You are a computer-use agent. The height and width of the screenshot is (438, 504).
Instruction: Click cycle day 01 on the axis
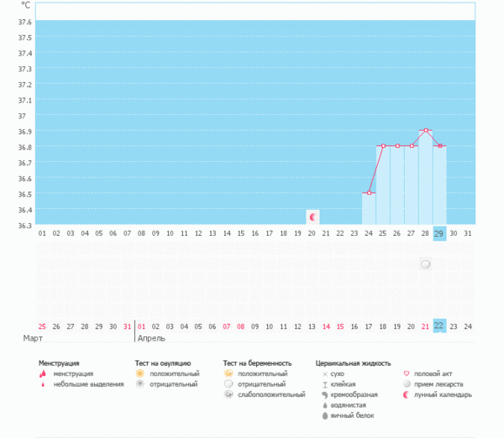[x=42, y=233]
